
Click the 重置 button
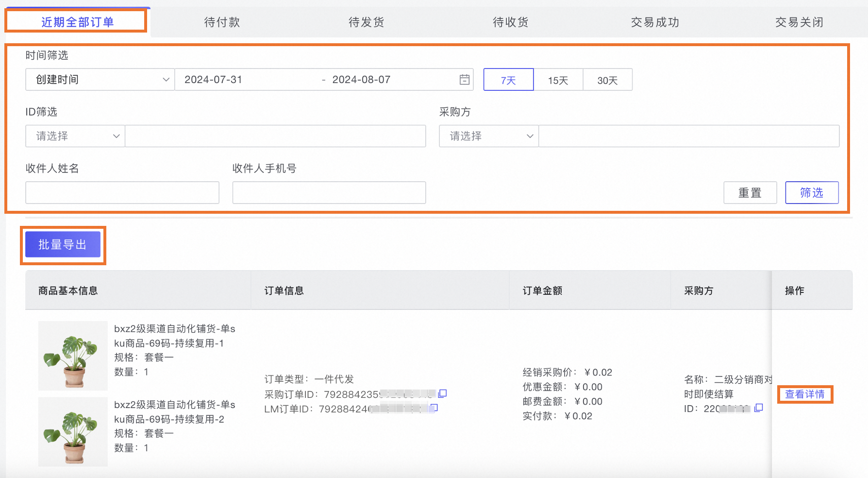(x=750, y=193)
